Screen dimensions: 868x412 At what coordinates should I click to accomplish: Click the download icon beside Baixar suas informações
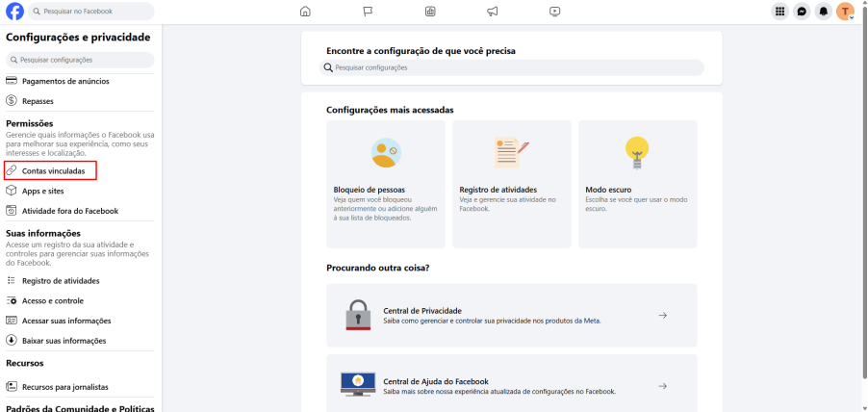12,341
